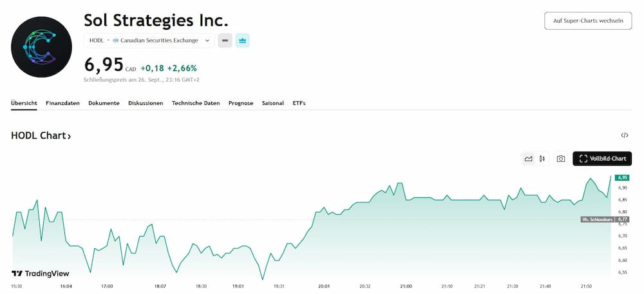Open the embed code icon

click(x=624, y=135)
